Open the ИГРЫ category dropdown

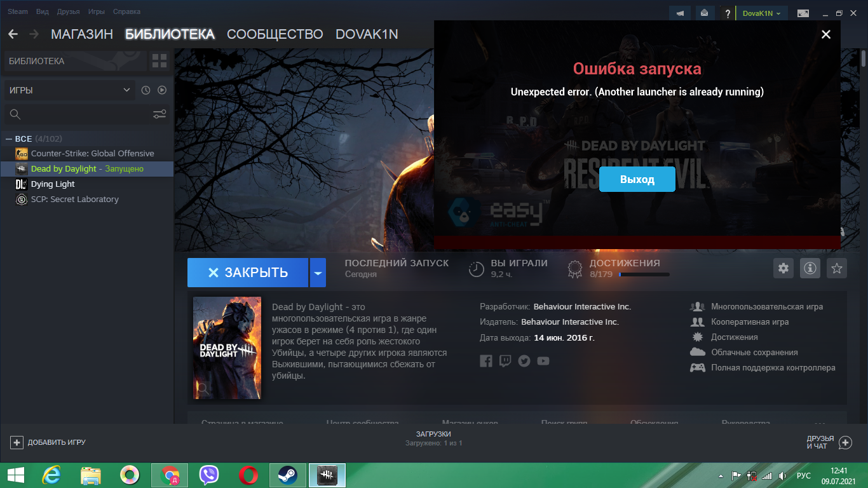[69, 90]
